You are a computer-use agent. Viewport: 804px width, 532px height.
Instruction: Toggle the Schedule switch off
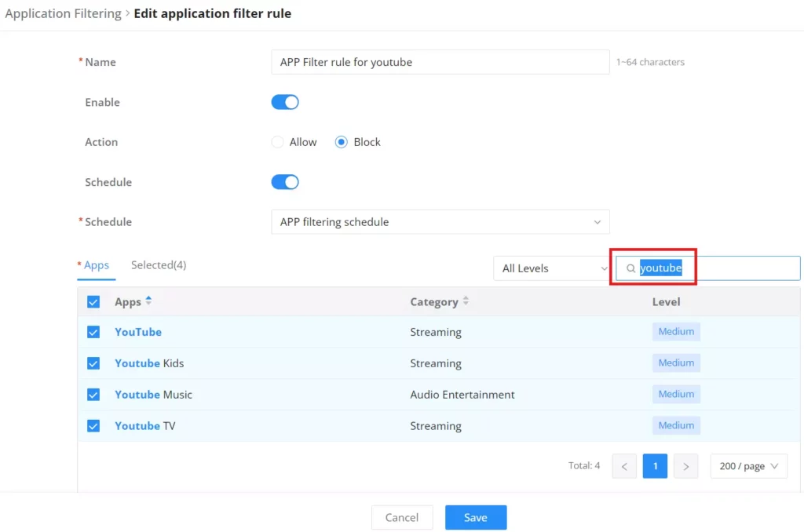285,182
